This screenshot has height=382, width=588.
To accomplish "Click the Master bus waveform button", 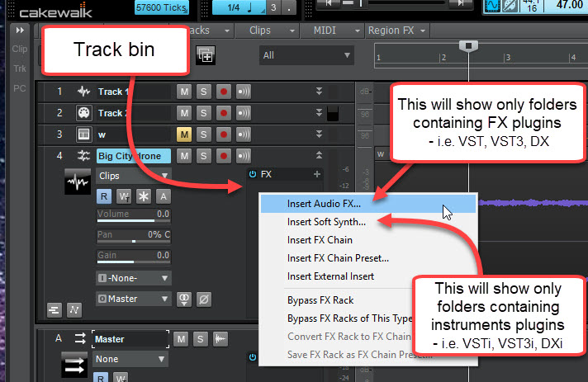I will 220,339.
